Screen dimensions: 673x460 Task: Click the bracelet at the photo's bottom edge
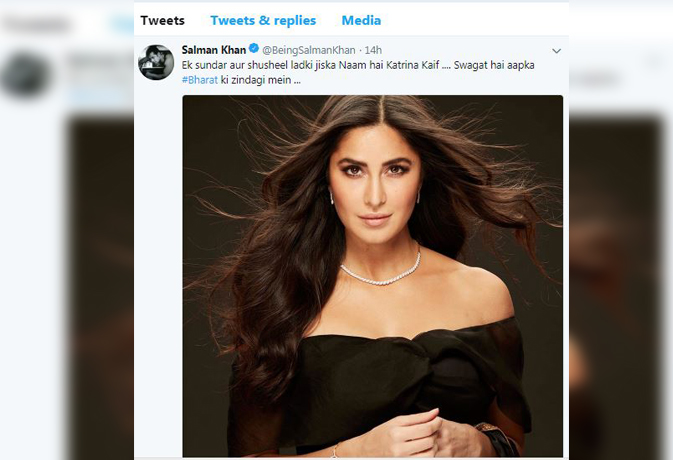pos(498,436)
